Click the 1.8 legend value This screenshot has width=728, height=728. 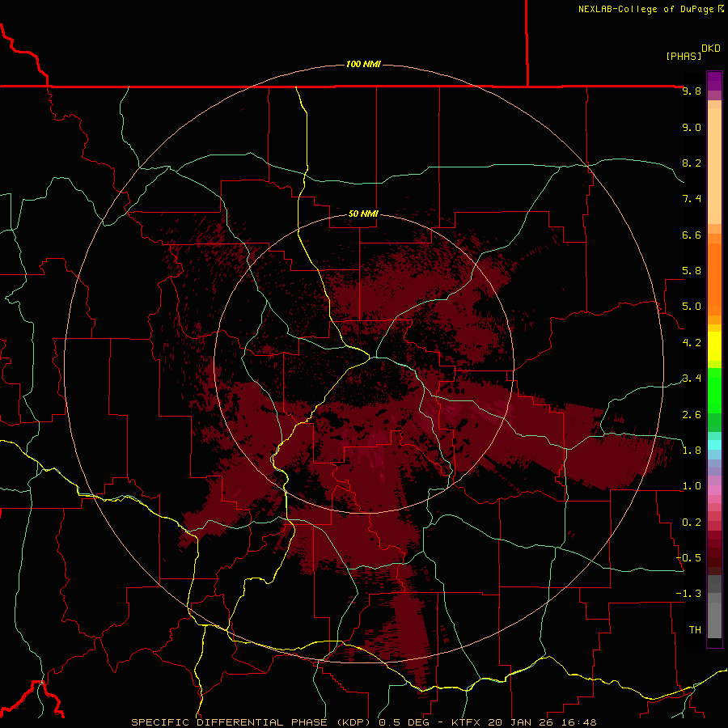coord(692,451)
